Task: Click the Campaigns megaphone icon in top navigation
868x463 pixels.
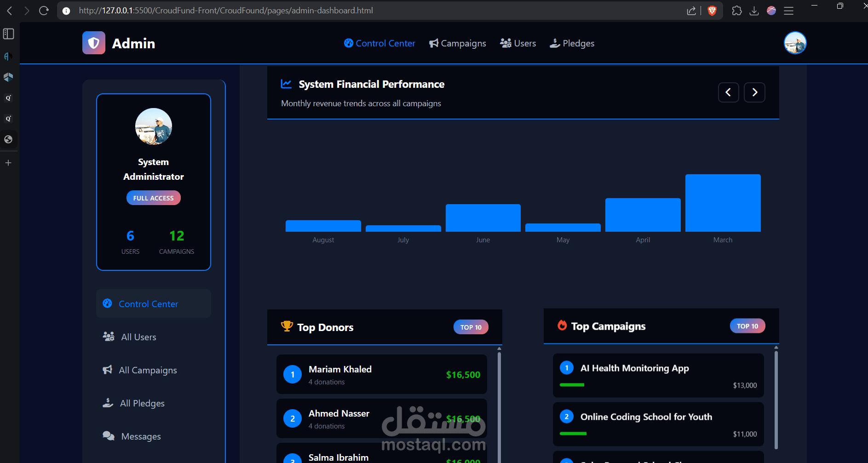Action: tap(434, 43)
